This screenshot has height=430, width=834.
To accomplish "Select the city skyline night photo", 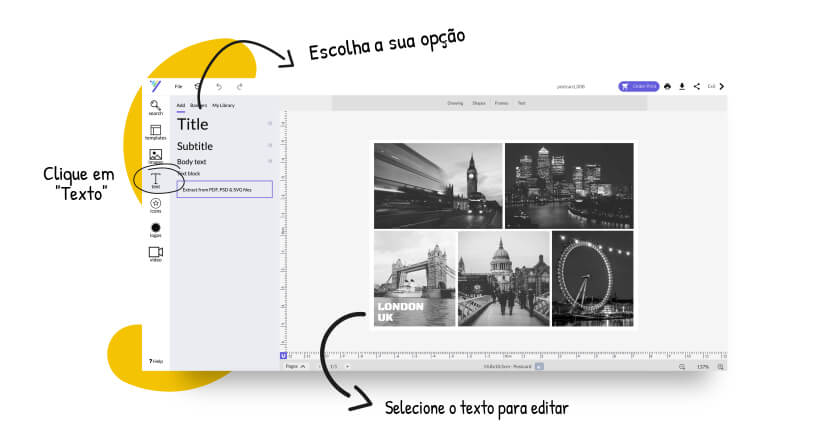I will coord(569,186).
